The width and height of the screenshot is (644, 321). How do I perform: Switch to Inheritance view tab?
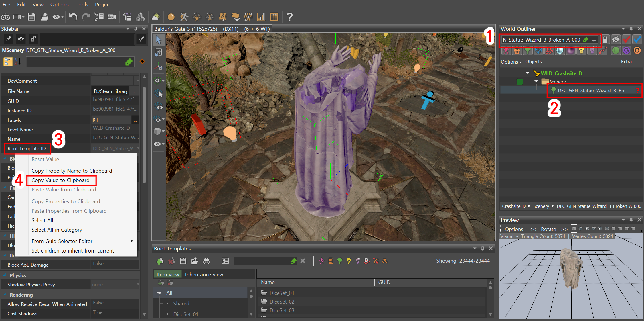pyautogui.click(x=204, y=275)
